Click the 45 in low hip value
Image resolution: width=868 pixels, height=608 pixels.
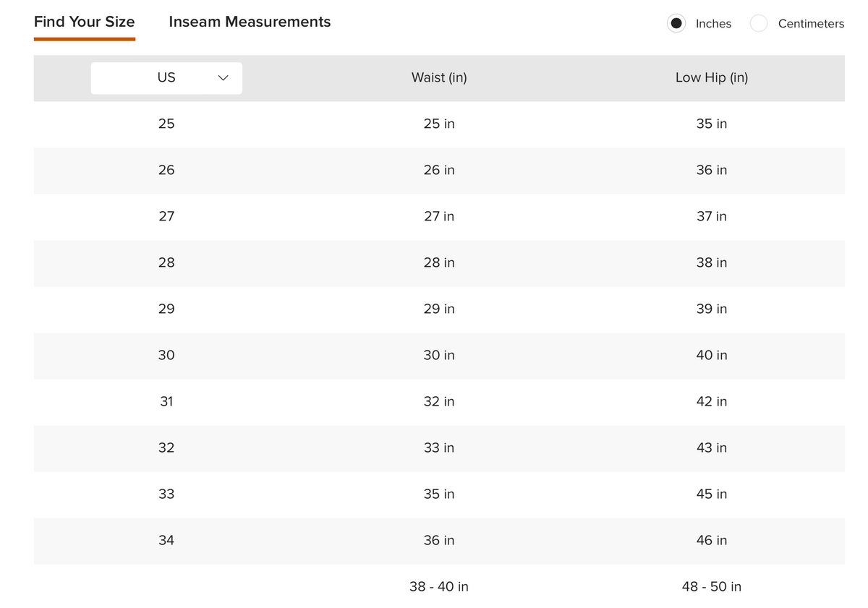[712, 494]
